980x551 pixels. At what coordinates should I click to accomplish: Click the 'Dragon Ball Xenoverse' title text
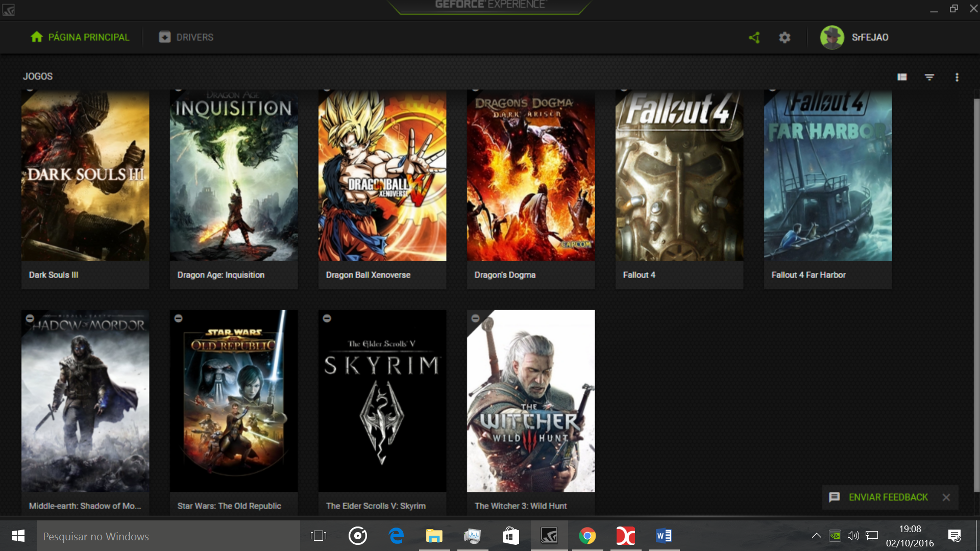tap(368, 275)
